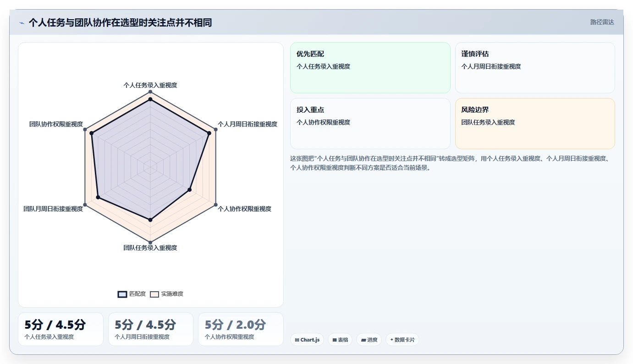Click the radar axis label 团队任务录入重视度
The height and width of the screenshot is (364, 633).
(x=150, y=248)
